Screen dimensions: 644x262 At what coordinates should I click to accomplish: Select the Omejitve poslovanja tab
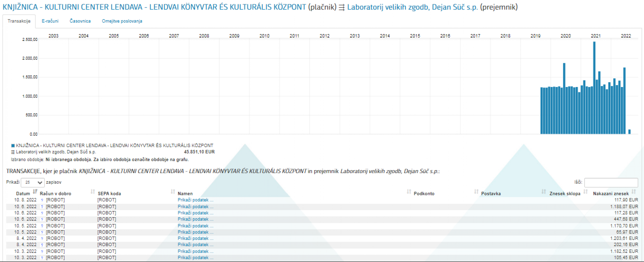pos(122,21)
